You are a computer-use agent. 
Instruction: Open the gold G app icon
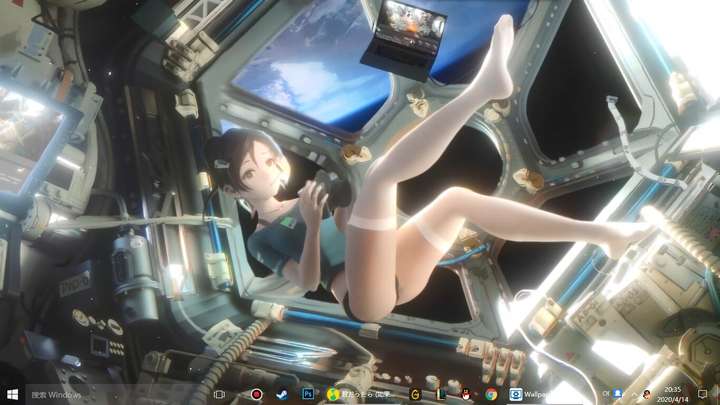415,394
